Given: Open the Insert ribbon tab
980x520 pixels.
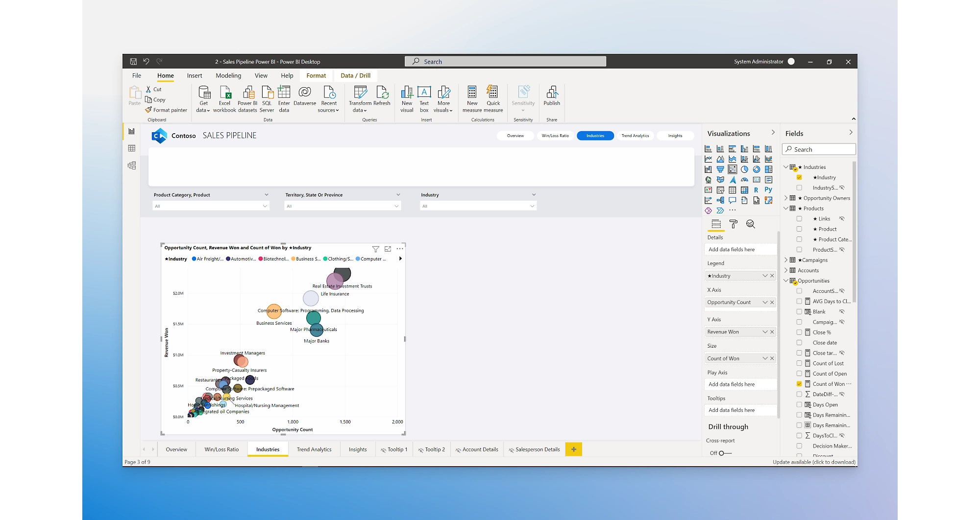Looking at the screenshot, I should pyautogui.click(x=195, y=76).
